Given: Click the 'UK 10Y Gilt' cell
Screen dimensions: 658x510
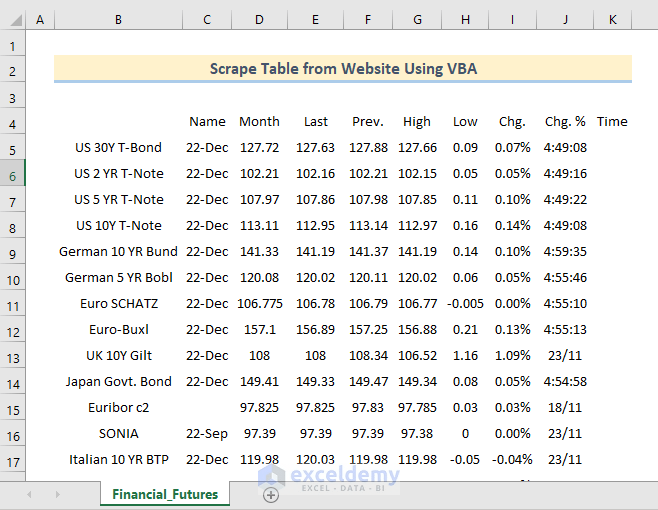Looking at the screenshot, I should pos(118,356).
